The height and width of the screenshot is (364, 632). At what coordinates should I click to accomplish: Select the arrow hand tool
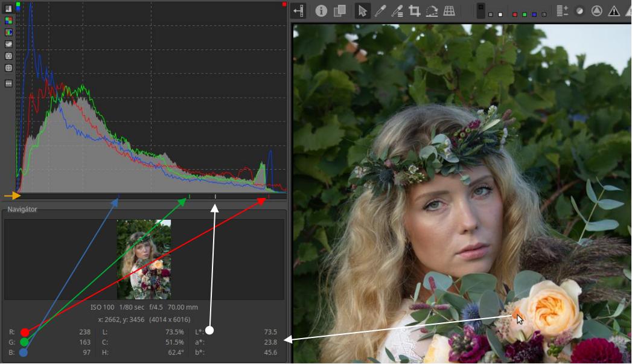click(x=363, y=11)
